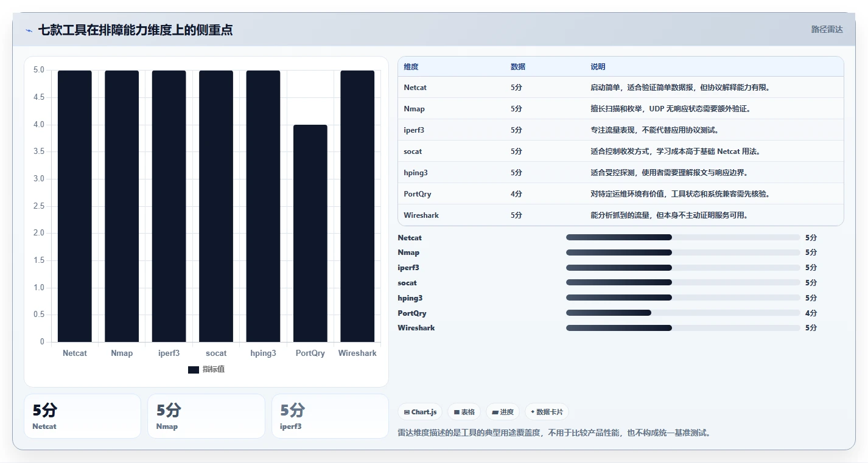Click the Chart.js chip
868x463 pixels.
(x=420, y=412)
